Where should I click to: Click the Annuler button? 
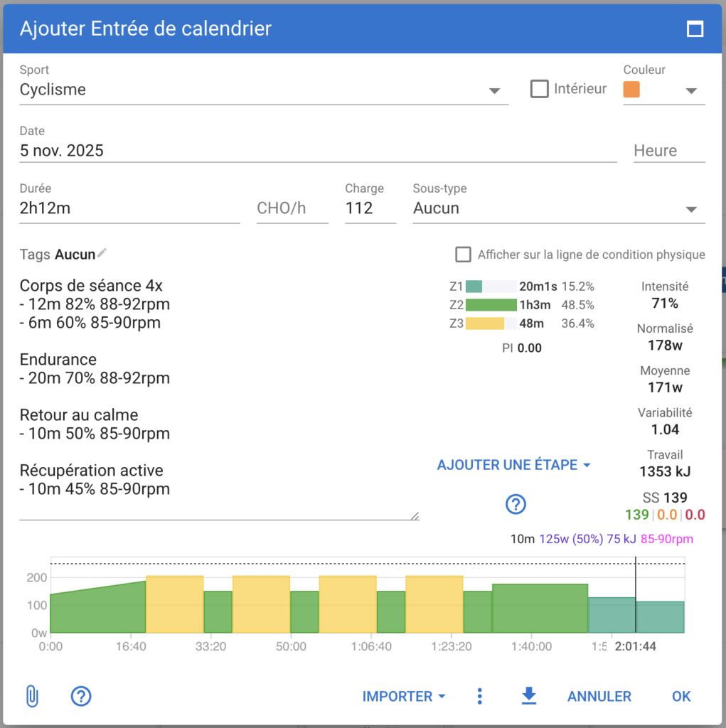(599, 696)
